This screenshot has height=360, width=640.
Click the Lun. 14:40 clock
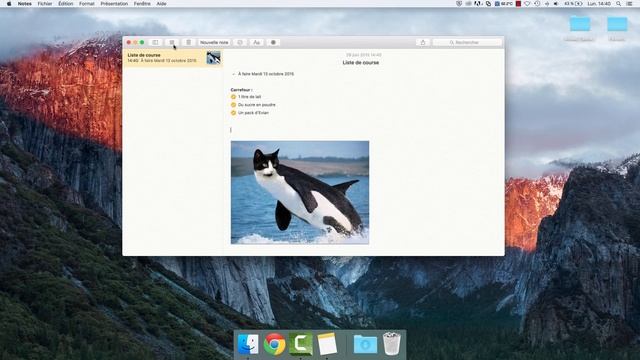[599, 4]
